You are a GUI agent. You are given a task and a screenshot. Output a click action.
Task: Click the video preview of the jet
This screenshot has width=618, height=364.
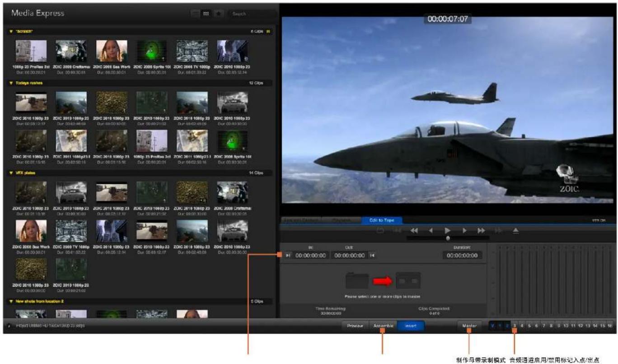448,111
